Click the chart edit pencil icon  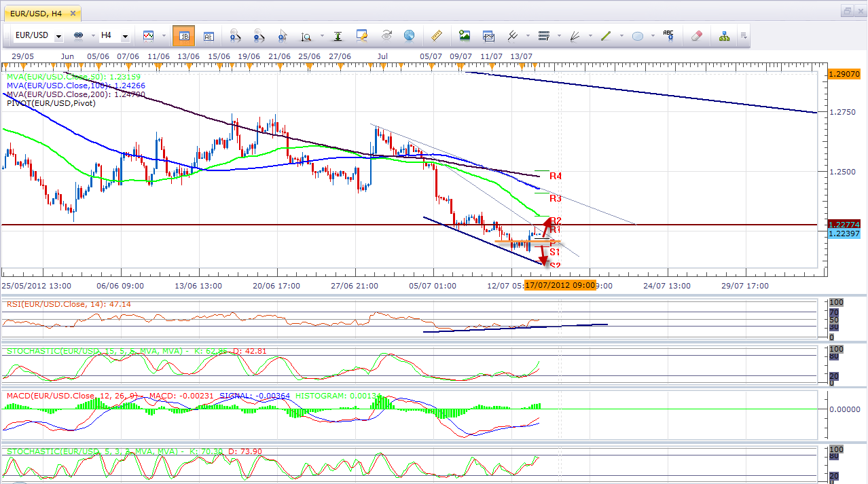pos(361,35)
